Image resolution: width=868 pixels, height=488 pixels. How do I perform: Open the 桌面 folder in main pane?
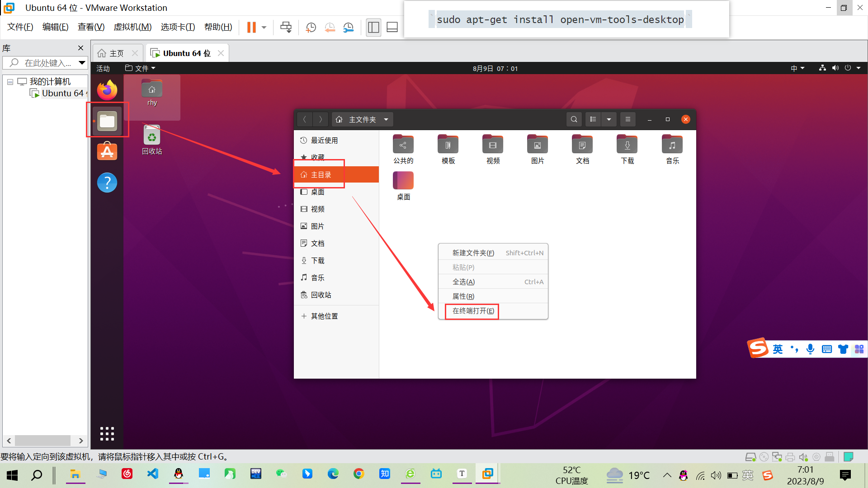403,186
